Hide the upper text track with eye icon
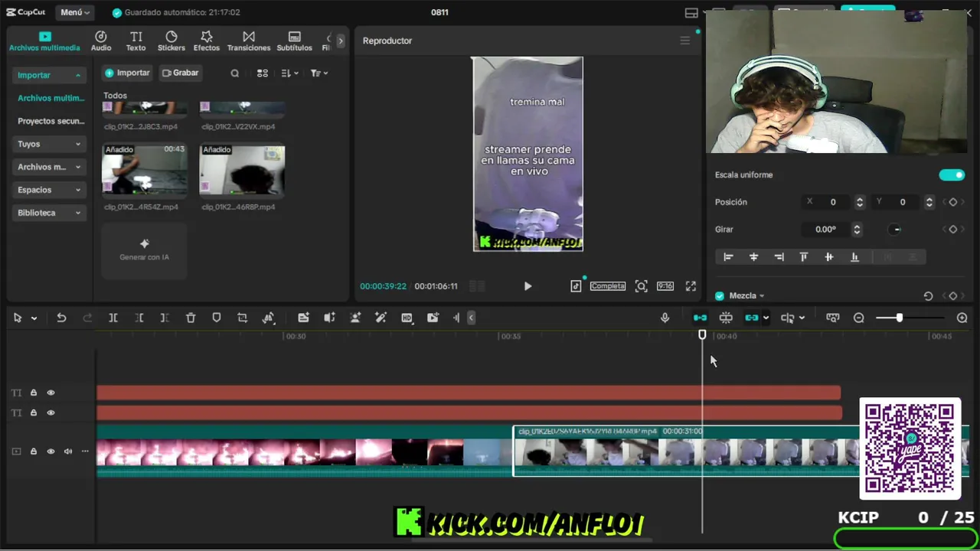The height and width of the screenshot is (551, 980). point(51,393)
